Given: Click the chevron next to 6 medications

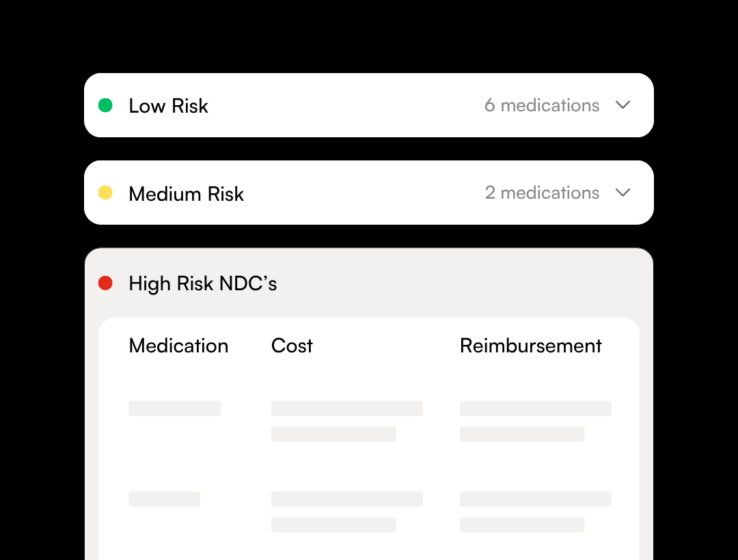Looking at the screenshot, I should (623, 105).
